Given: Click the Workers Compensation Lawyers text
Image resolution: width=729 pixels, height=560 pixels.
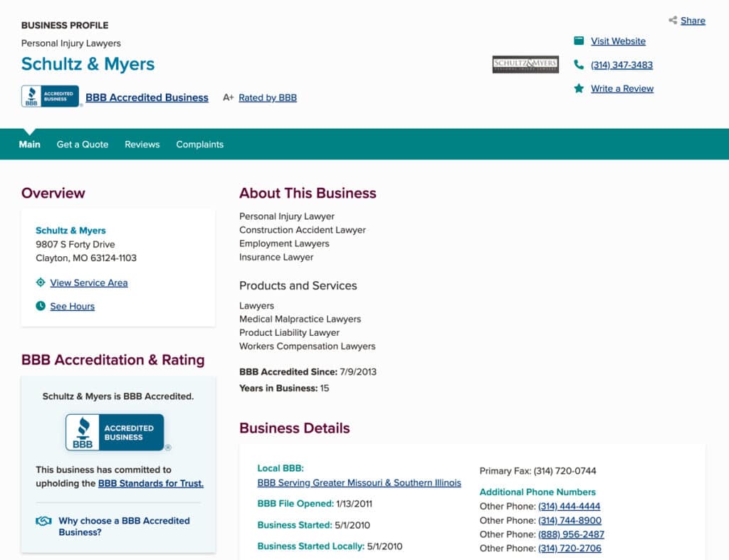Looking at the screenshot, I should [x=308, y=346].
